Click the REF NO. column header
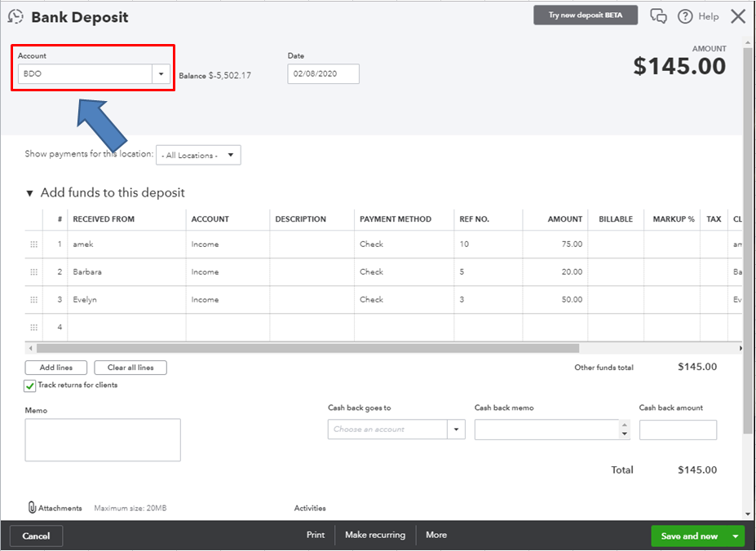Viewport: 756px width, 551px height. 474,219
